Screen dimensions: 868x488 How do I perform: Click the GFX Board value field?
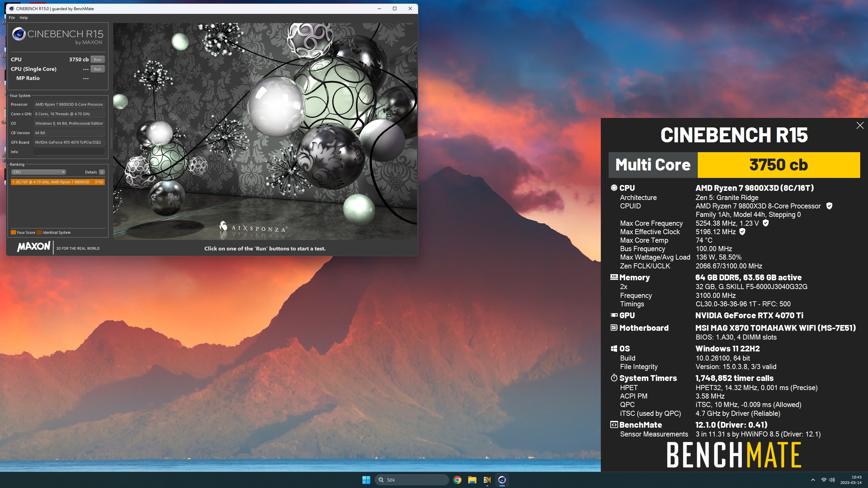point(69,142)
